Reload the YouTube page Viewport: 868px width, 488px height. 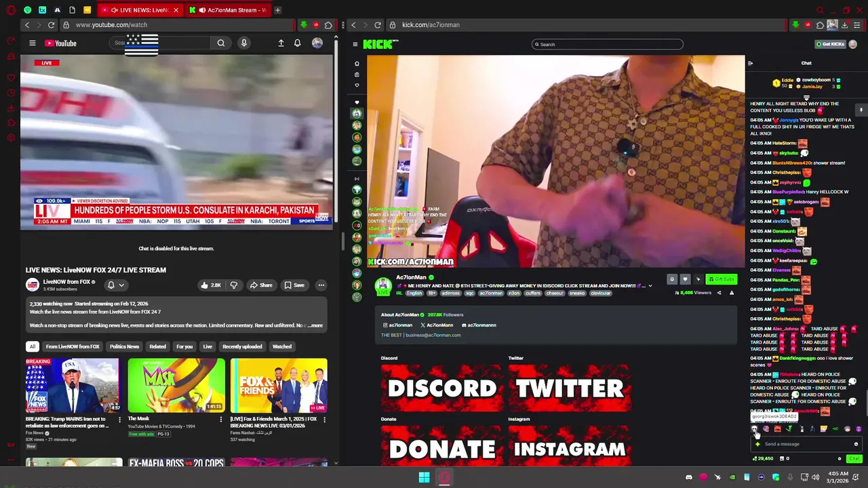51,25
